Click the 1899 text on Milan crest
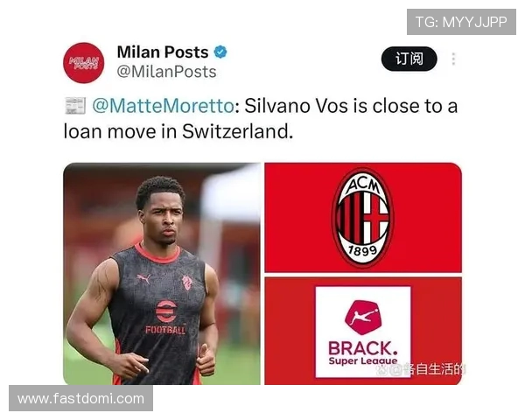 pyautogui.click(x=363, y=250)
